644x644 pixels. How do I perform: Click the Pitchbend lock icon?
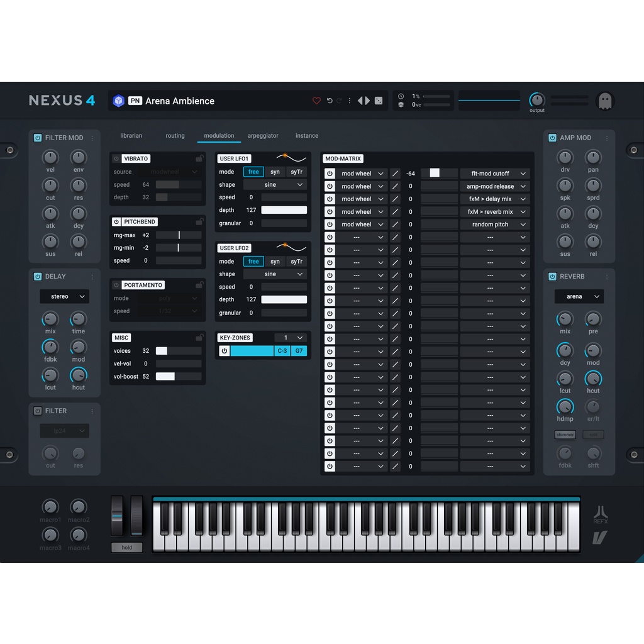coord(199,222)
